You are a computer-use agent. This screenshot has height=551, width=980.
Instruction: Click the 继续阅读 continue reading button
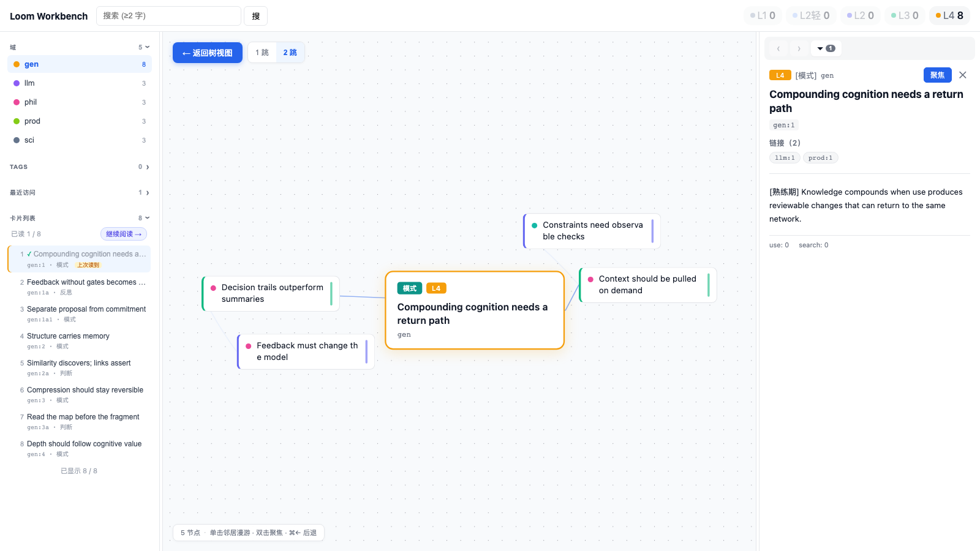coord(124,234)
